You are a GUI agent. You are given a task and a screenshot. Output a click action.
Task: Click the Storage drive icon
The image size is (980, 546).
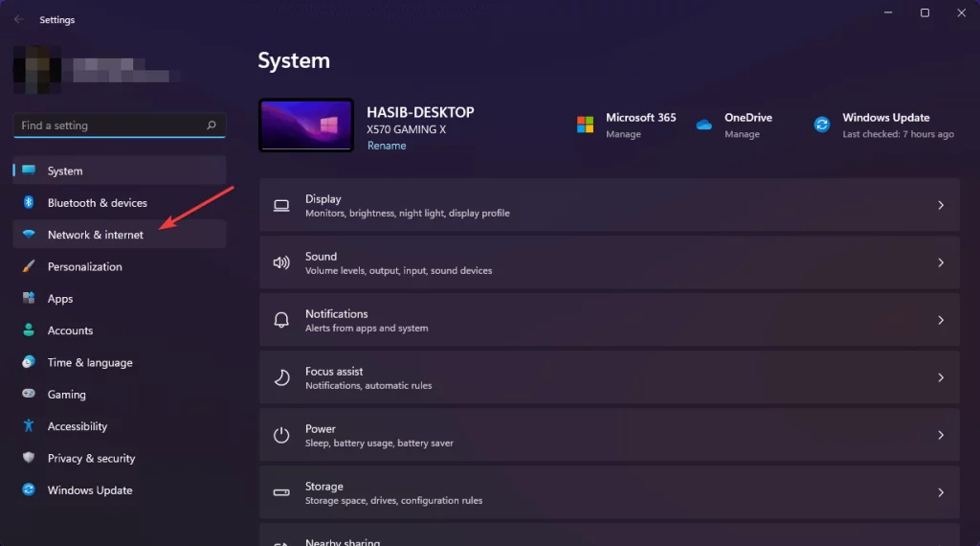[281, 492]
